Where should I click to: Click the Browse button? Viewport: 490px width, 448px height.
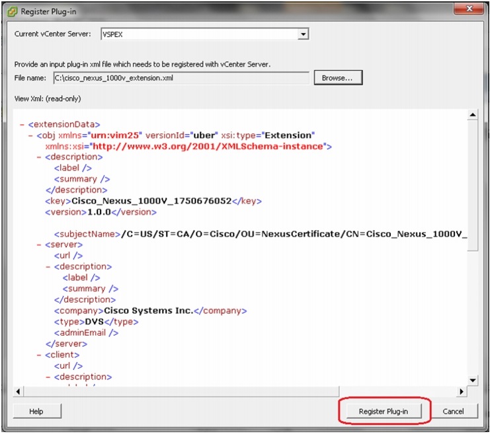point(338,78)
